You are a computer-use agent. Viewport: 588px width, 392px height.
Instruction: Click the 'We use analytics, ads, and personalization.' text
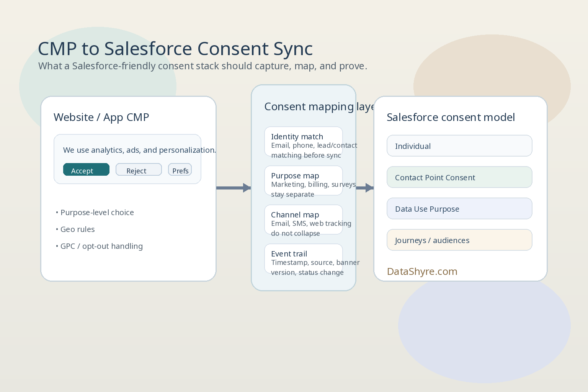(x=139, y=150)
